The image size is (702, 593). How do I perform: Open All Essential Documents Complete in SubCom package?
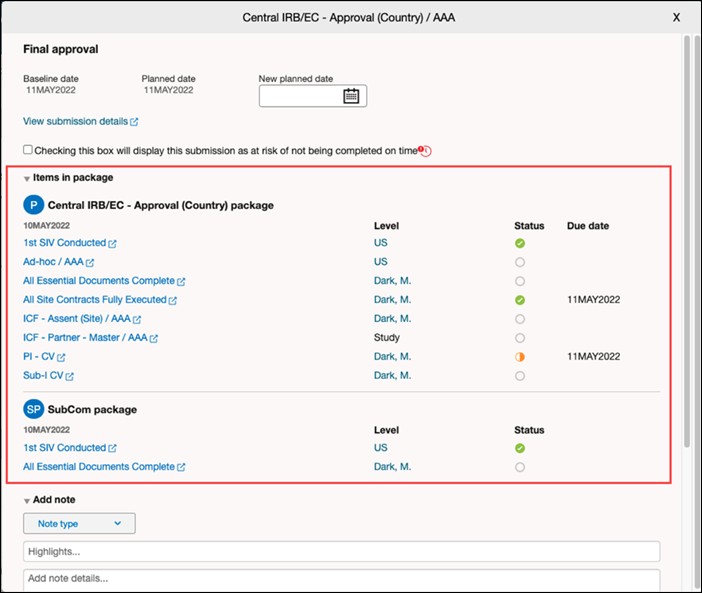(x=99, y=466)
